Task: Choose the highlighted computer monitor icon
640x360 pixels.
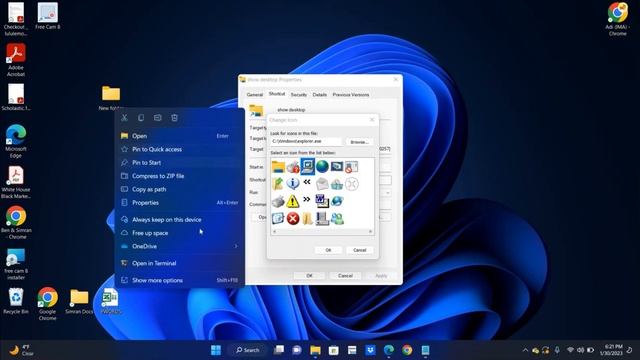Action: [x=307, y=167]
